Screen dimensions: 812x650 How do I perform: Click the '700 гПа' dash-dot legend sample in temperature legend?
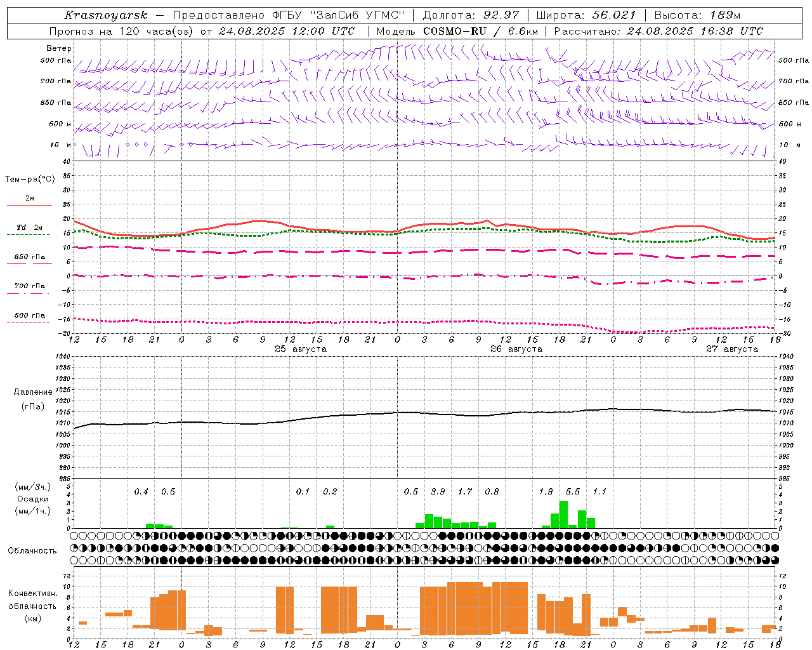click(x=28, y=293)
